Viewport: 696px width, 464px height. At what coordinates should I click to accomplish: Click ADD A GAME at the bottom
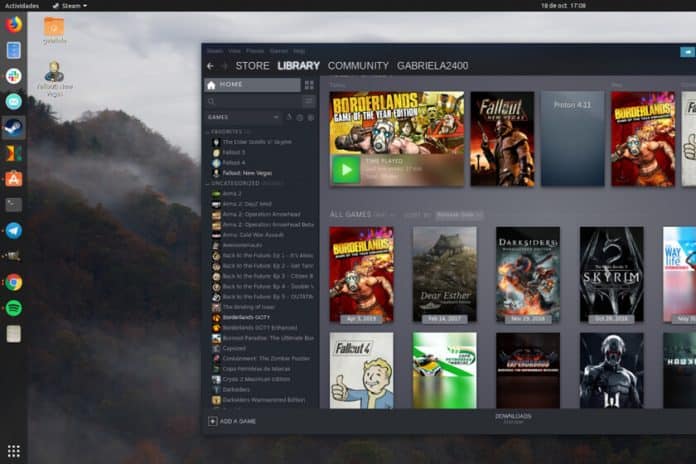[x=232, y=421]
